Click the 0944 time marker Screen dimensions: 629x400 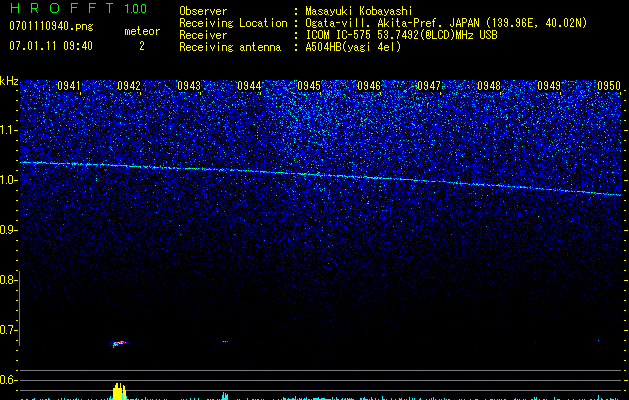click(249, 86)
